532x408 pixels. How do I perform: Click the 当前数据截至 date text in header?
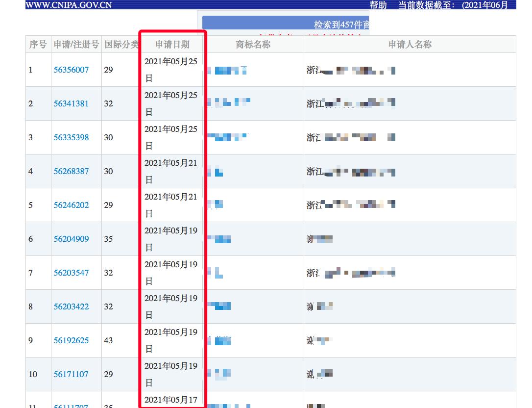pyautogui.click(x=453, y=5)
